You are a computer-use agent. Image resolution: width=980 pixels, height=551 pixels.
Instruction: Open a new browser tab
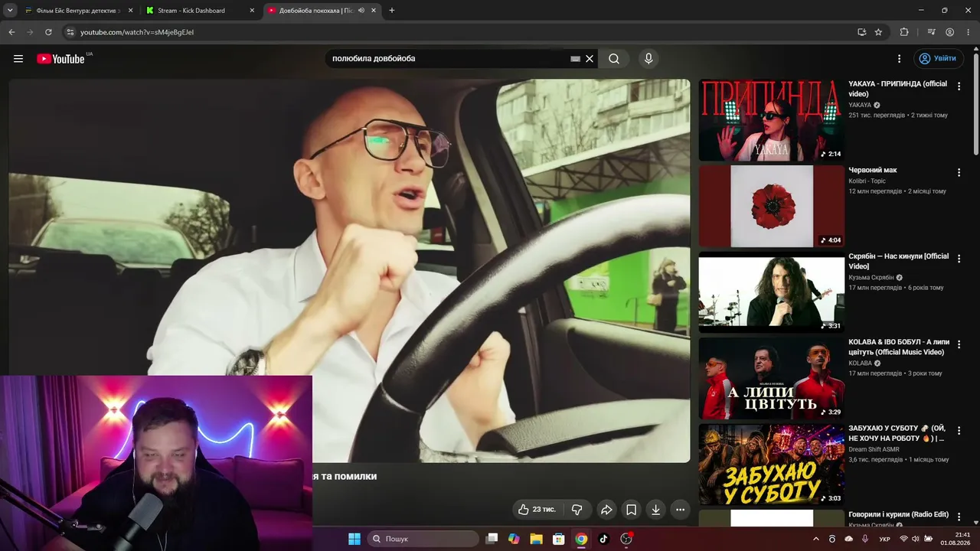(x=392, y=11)
